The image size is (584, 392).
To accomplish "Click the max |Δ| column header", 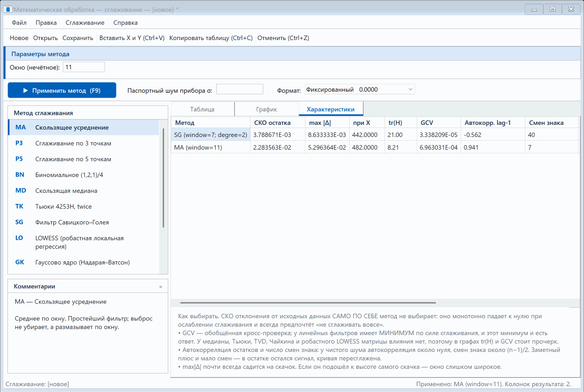I will pyautogui.click(x=327, y=123).
